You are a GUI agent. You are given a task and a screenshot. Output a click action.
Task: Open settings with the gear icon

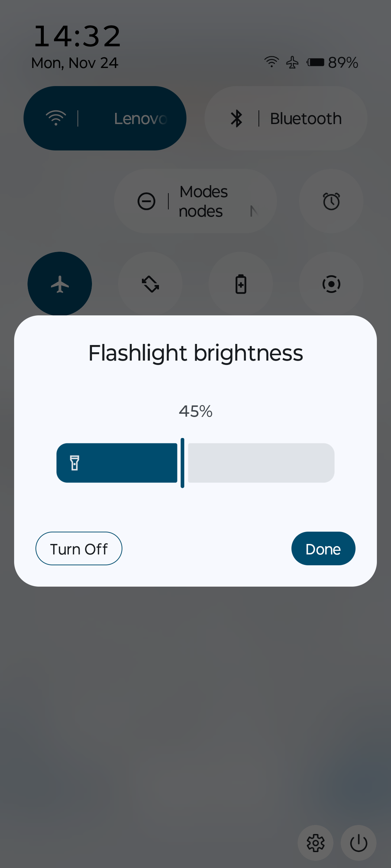point(315,843)
